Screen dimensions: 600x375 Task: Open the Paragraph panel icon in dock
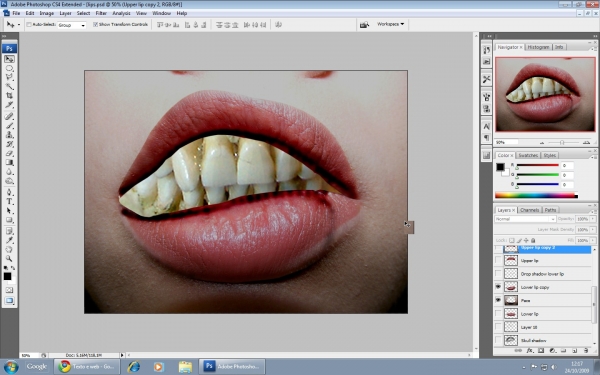[486, 137]
